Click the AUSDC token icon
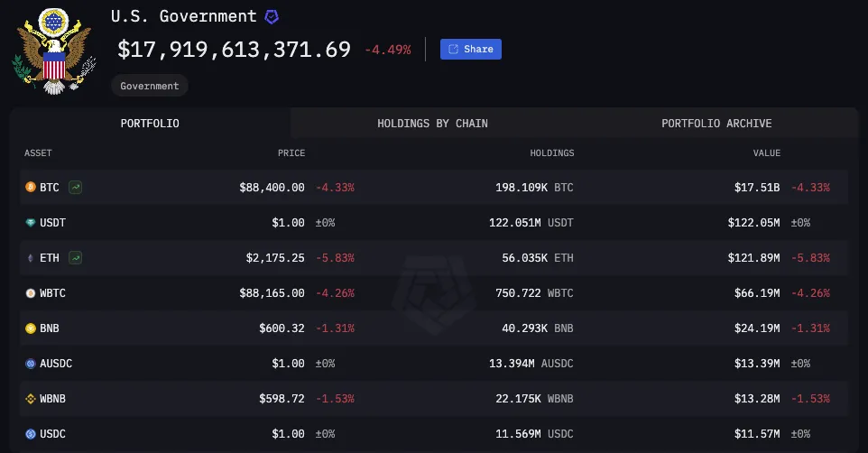868x453 pixels. point(31,364)
